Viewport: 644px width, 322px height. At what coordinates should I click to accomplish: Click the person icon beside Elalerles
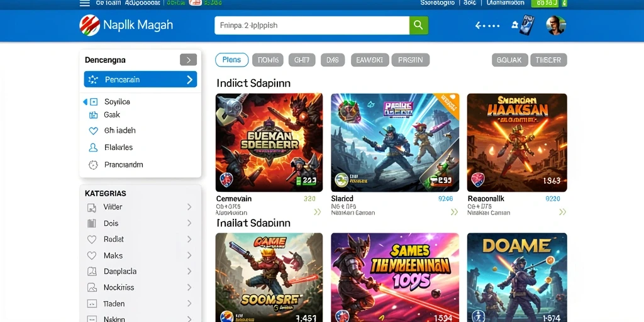pos(93,147)
